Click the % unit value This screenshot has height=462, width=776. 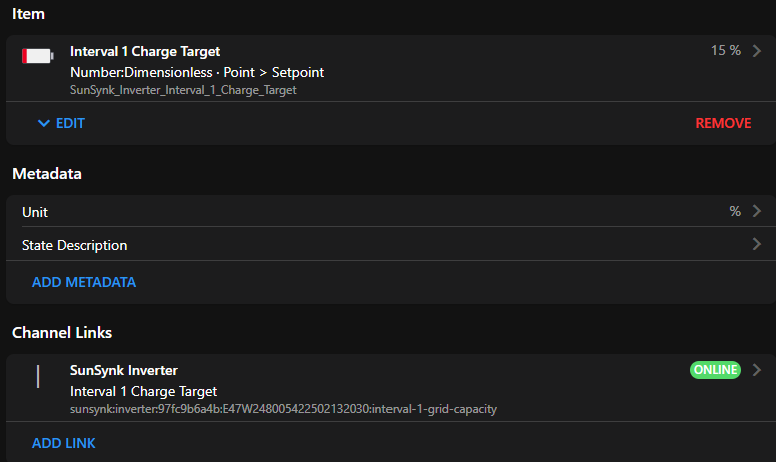click(x=735, y=212)
